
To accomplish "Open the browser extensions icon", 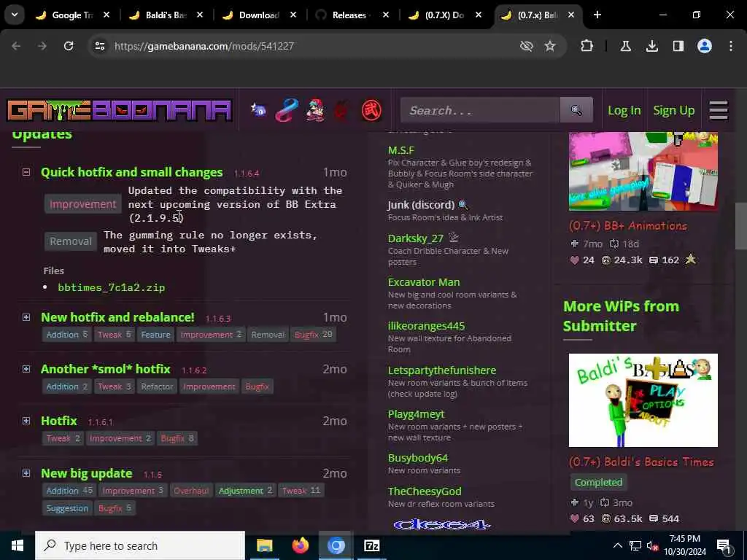I will [x=587, y=46].
